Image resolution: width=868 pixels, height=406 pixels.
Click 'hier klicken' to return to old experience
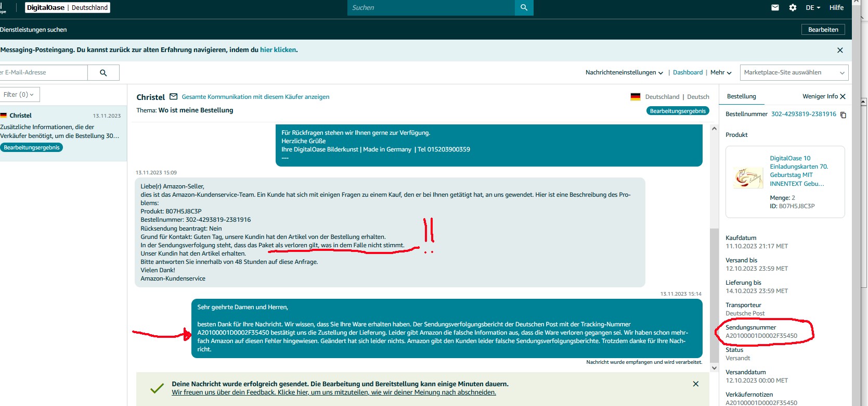(278, 50)
